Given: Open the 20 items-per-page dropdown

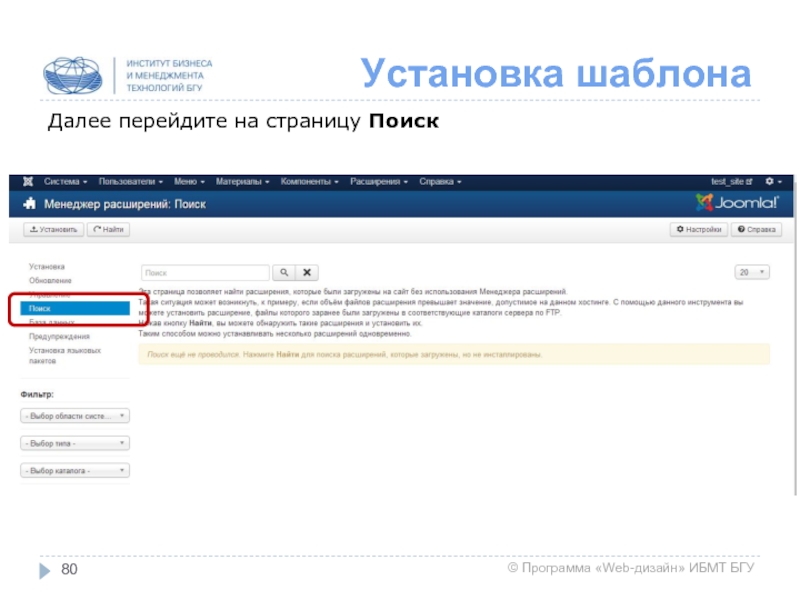Looking at the screenshot, I should coord(752,272).
